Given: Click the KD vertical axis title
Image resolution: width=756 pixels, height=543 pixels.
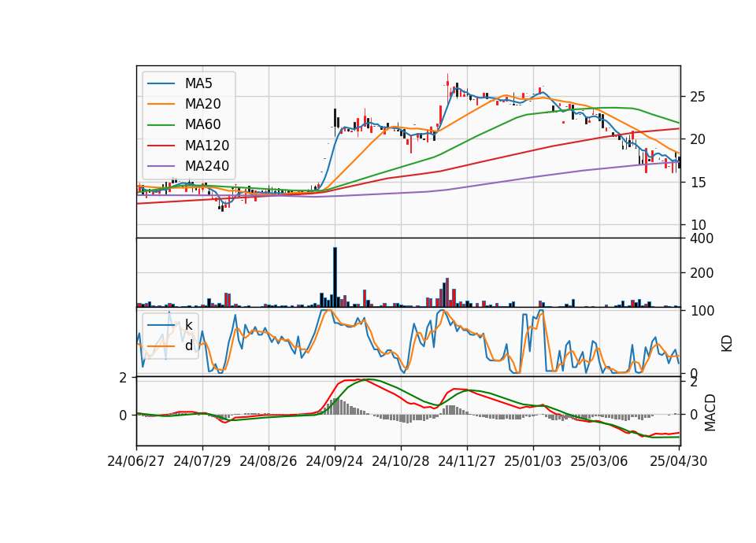Looking at the screenshot, I should tap(727, 343).
